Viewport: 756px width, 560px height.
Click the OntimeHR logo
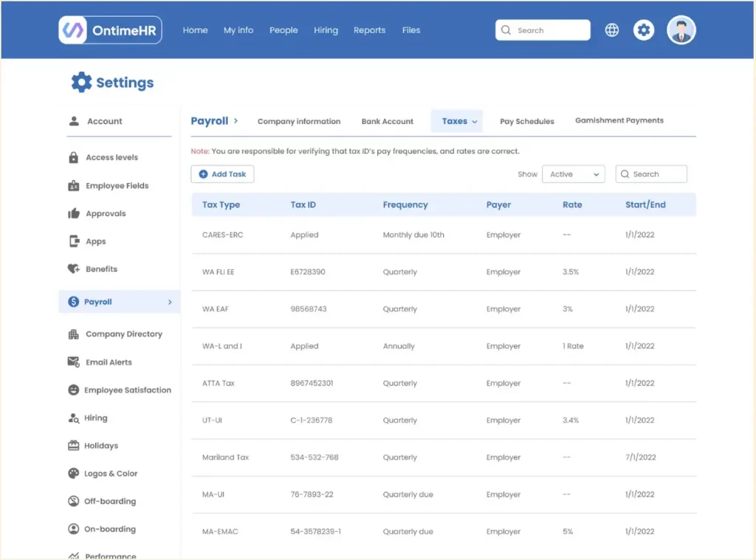[x=110, y=30]
